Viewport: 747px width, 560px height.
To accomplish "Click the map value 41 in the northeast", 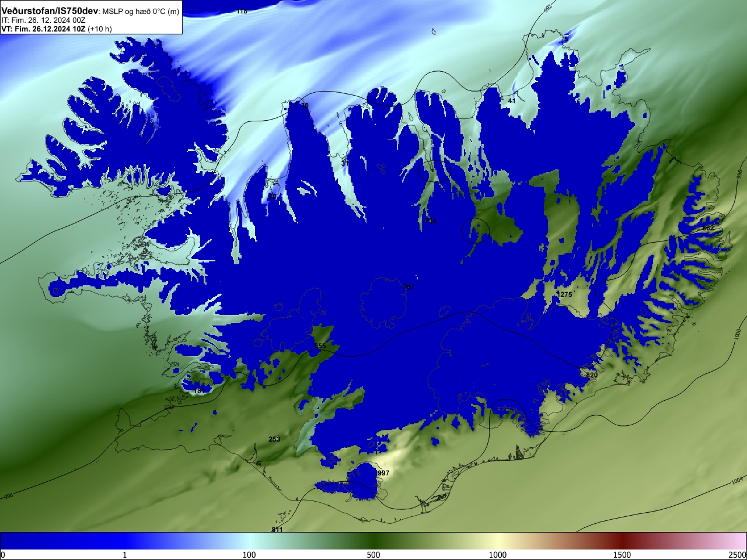I will [x=512, y=101].
